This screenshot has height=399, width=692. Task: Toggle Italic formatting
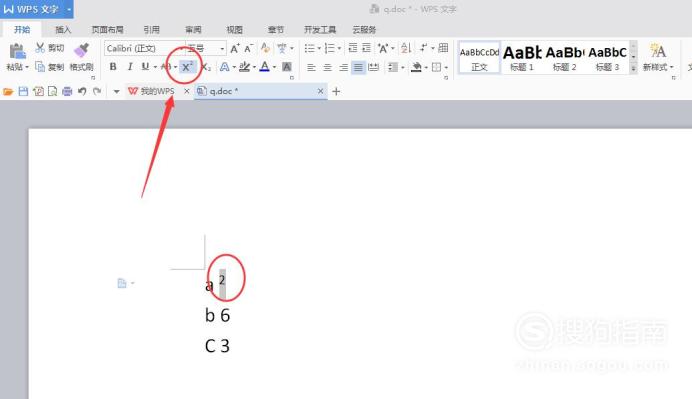pyautogui.click(x=130, y=67)
